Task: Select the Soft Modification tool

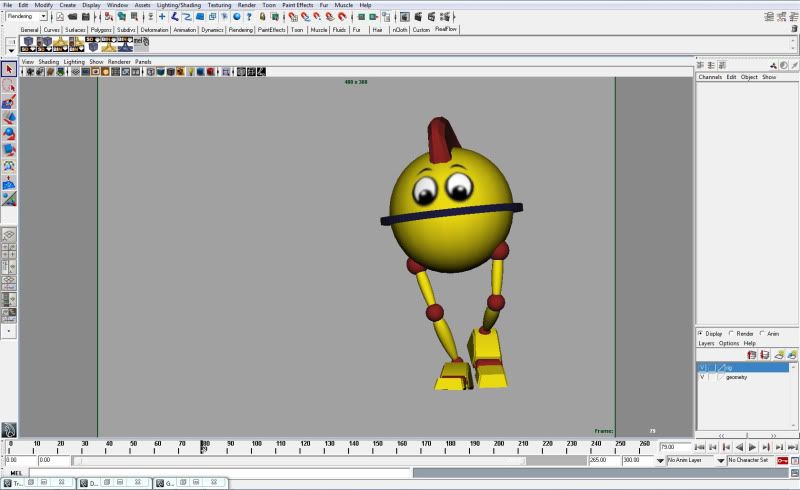Action: [x=9, y=183]
